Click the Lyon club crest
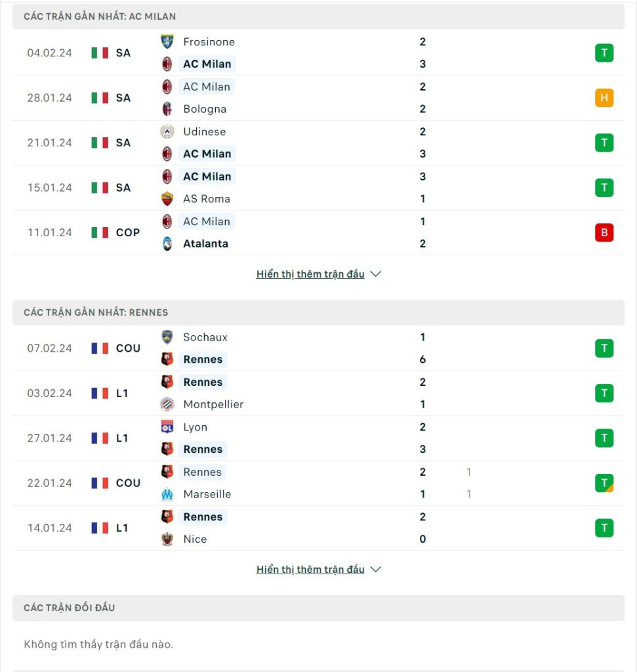This screenshot has height=672, width=637. coord(167,427)
